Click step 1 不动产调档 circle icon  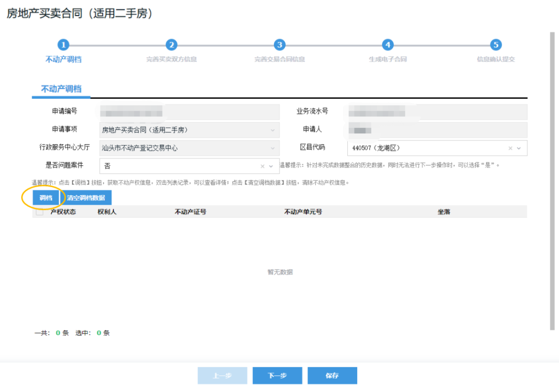tap(63, 45)
